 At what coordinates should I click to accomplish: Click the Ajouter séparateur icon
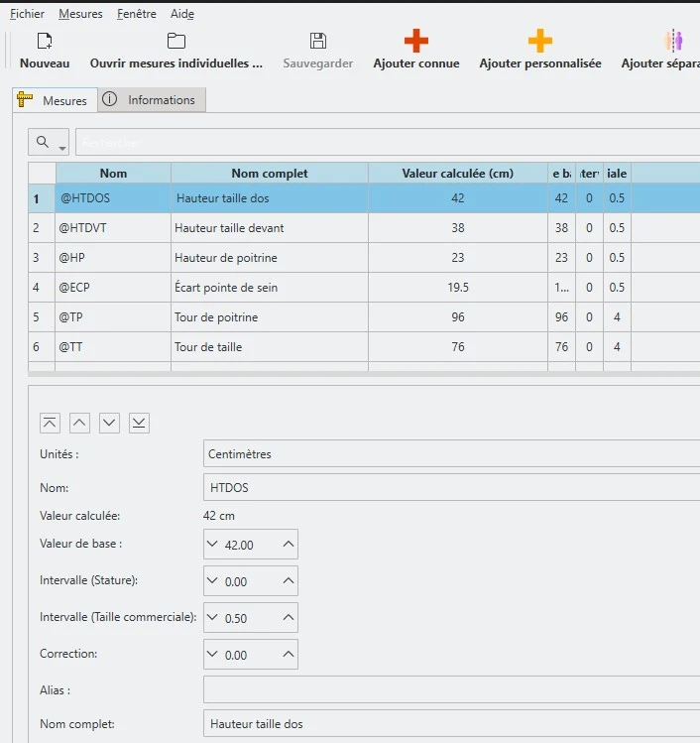point(674,42)
